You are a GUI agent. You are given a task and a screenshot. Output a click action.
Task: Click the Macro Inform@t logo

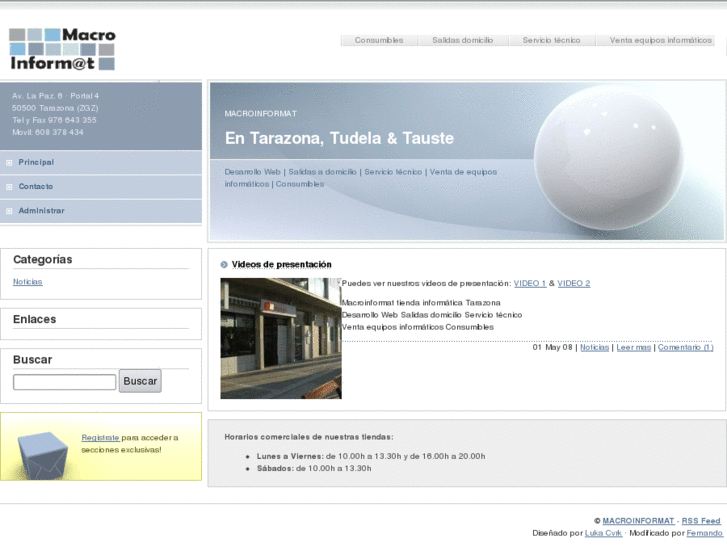click(x=62, y=49)
